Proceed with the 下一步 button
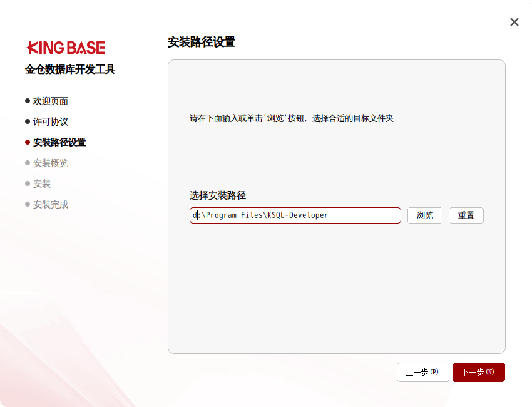 coord(478,372)
